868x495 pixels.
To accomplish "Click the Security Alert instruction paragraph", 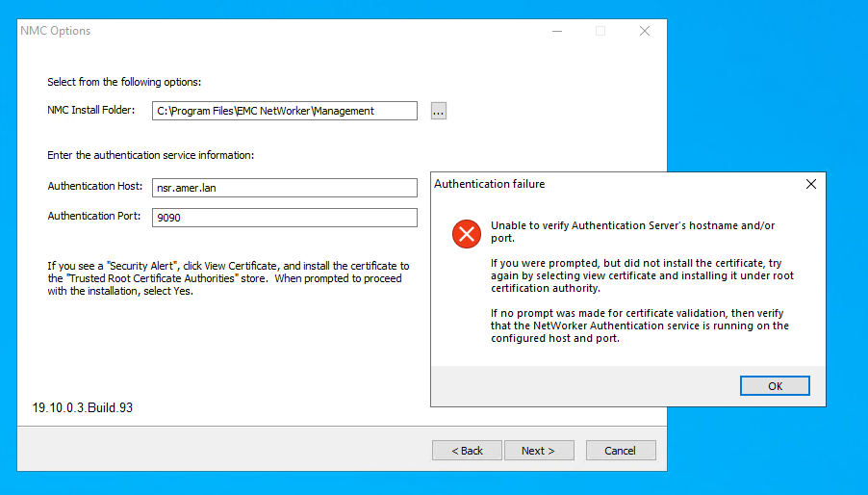I will pyautogui.click(x=228, y=278).
